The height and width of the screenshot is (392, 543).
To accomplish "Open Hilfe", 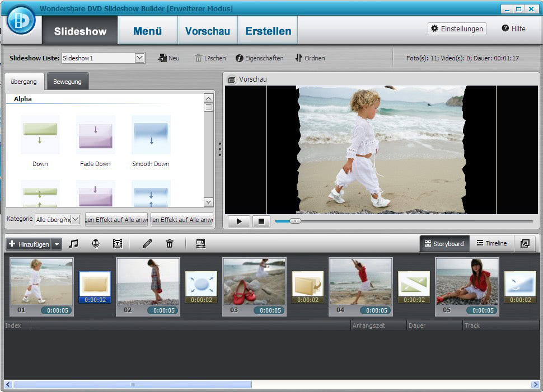I will click(x=513, y=29).
